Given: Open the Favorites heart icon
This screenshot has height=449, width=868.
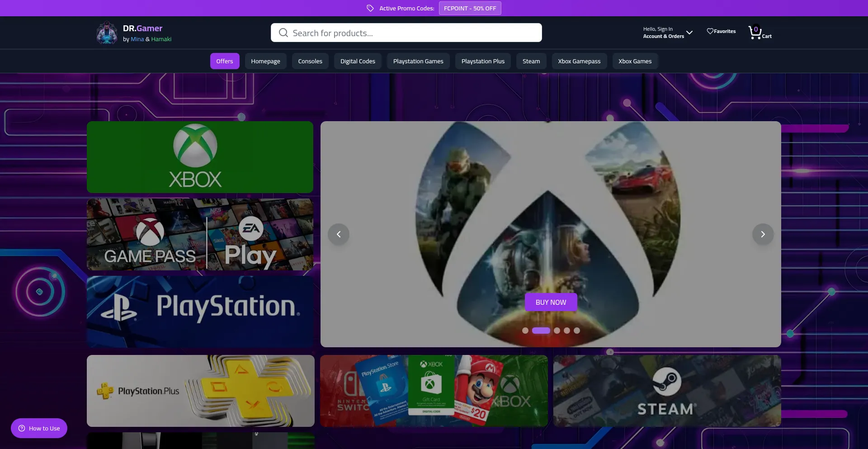Looking at the screenshot, I should [710, 31].
